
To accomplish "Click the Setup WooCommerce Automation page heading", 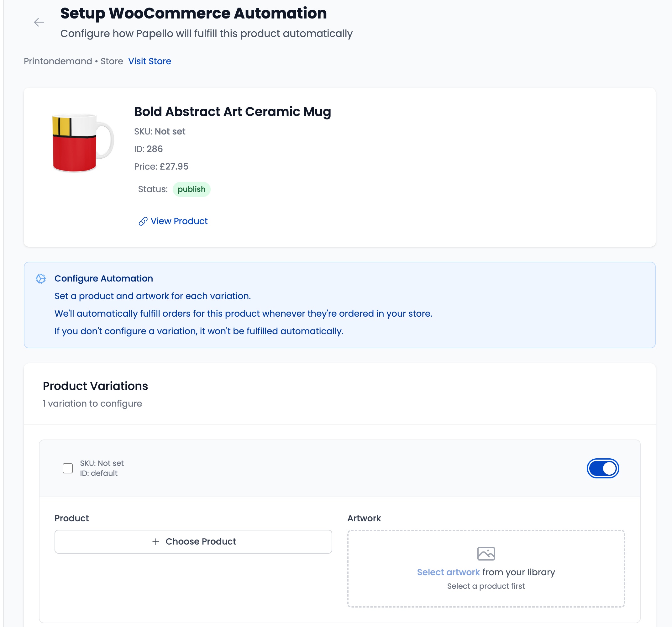I will (x=193, y=13).
